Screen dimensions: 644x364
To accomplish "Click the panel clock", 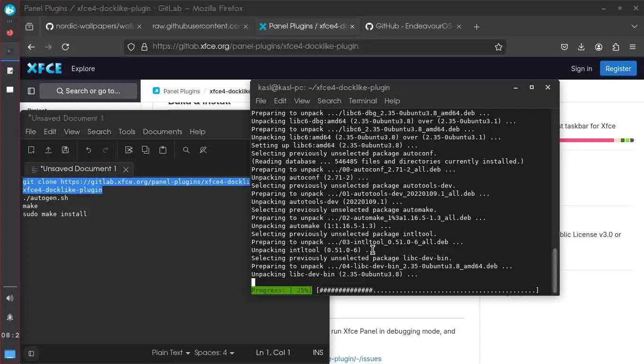I will [x=10, y=335].
